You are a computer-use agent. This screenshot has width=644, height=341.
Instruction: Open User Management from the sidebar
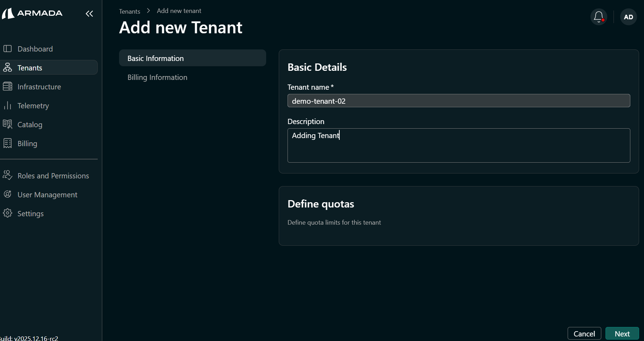[47, 195]
